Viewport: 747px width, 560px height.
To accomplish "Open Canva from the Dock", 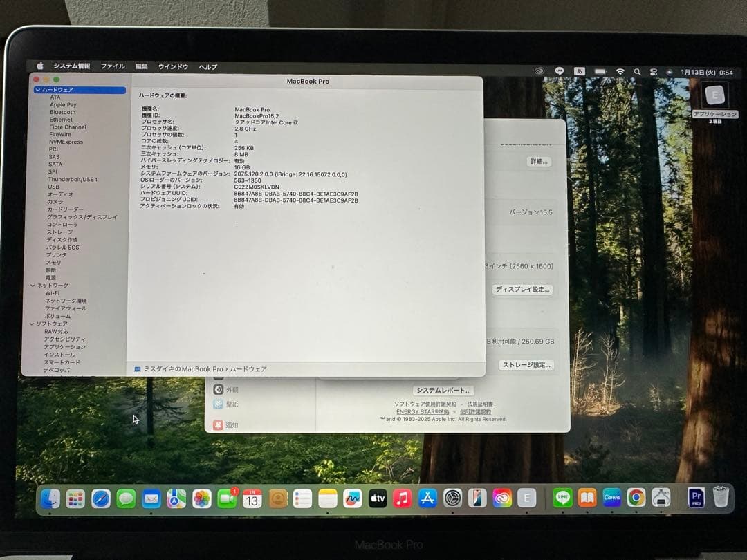I will 614,496.
